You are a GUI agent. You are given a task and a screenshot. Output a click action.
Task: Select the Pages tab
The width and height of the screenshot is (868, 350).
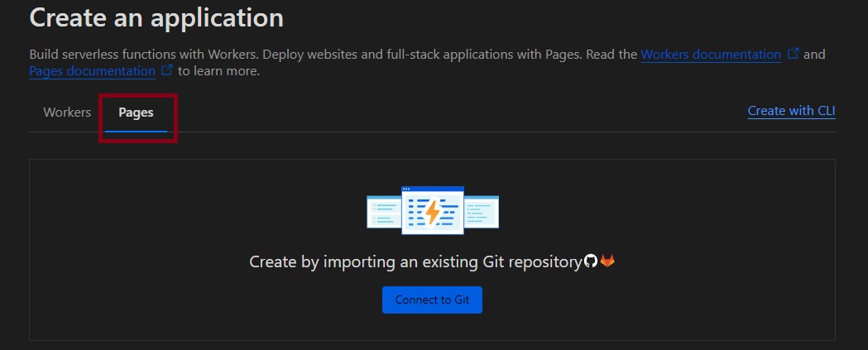(x=136, y=113)
